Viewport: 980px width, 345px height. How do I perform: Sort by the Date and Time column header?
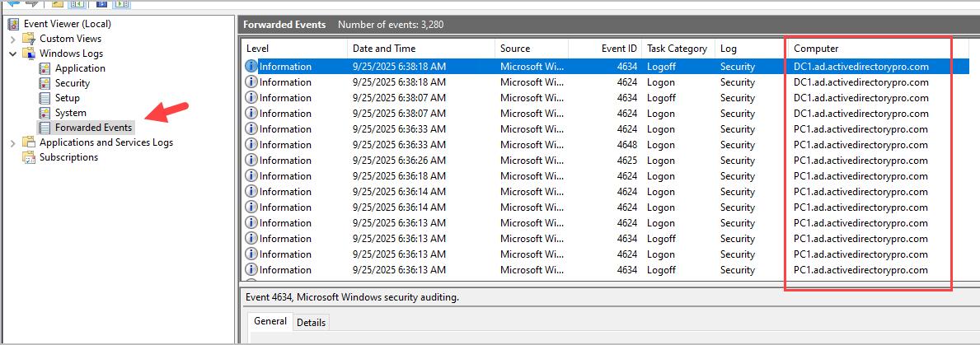[384, 49]
